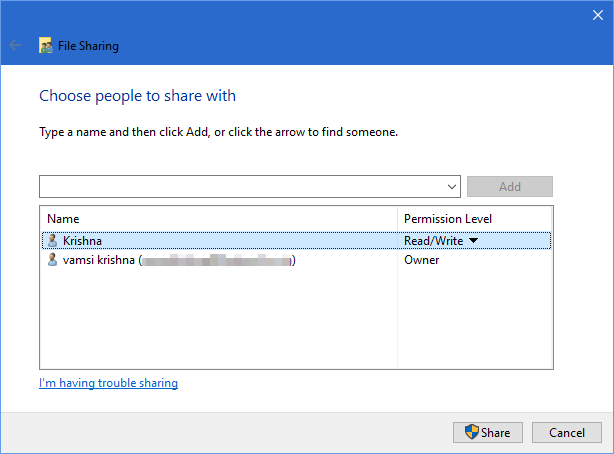Click the File Sharing icon in the header
The width and height of the screenshot is (614, 454).
pos(45,45)
